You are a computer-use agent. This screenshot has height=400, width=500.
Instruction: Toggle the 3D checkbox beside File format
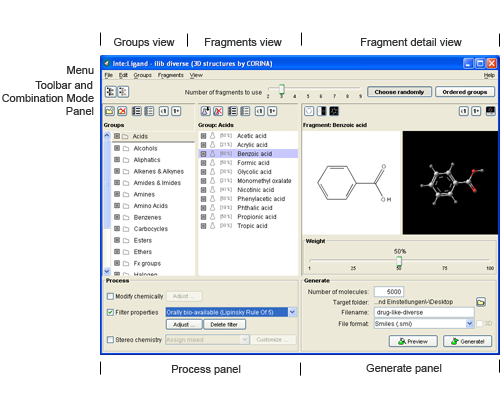tap(480, 324)
